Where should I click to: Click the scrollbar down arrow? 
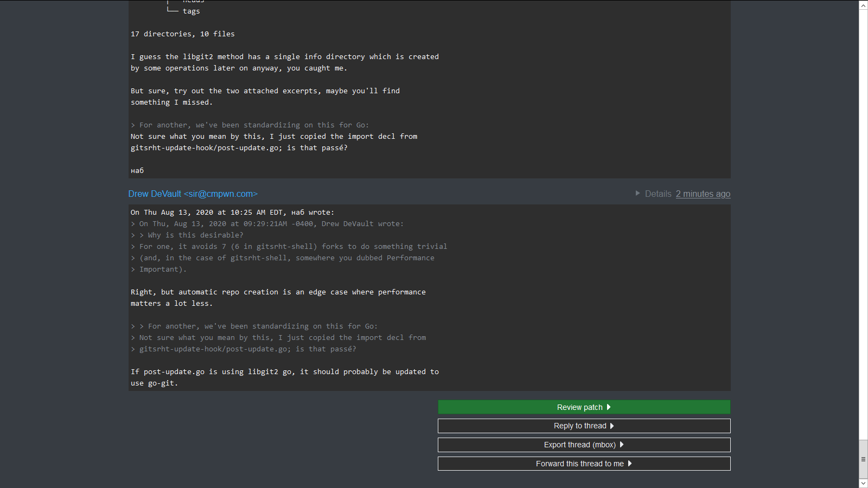(x=863, y=483)
